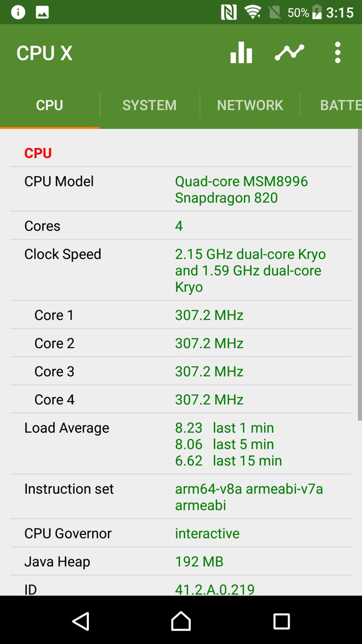Tap the CPU Model row value
This screenshot has height=644, width=362.
pyautogui.click(x=241, y=189)
